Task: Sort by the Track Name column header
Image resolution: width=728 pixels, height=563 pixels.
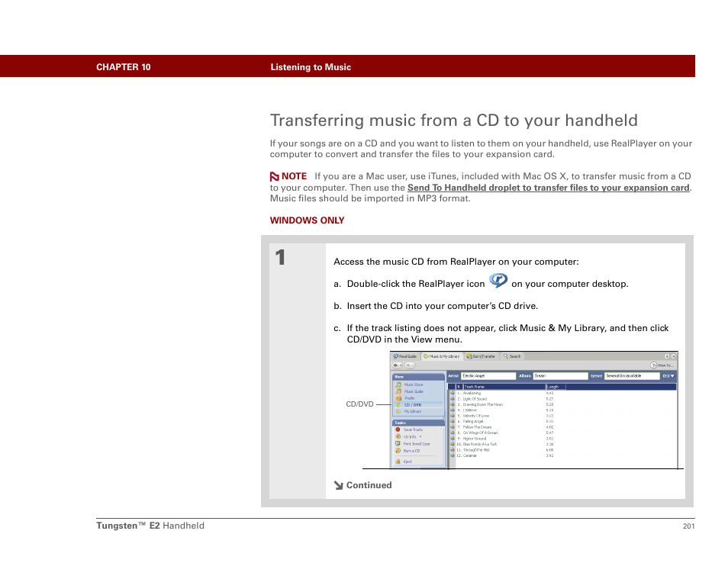Action: tap(504, 387)
